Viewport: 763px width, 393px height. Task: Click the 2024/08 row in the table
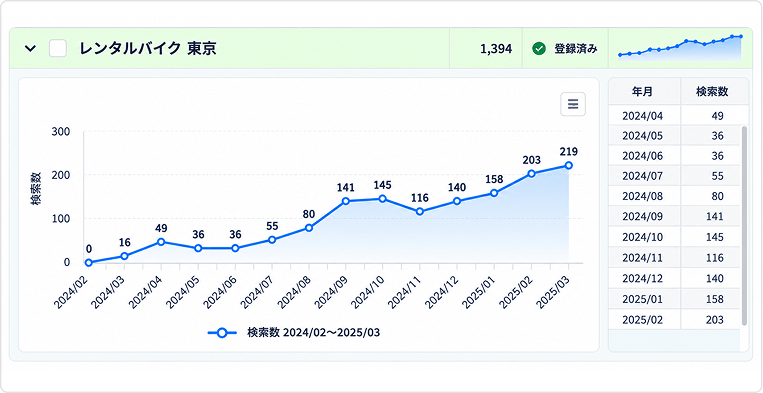(675, 197)
